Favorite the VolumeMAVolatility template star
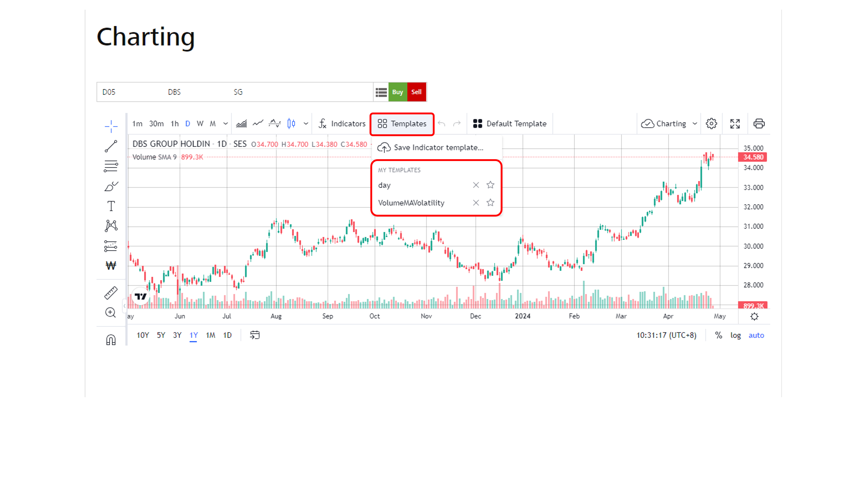Image resolution: width=868 pixels, height=500 pixels. coord(490,203)
